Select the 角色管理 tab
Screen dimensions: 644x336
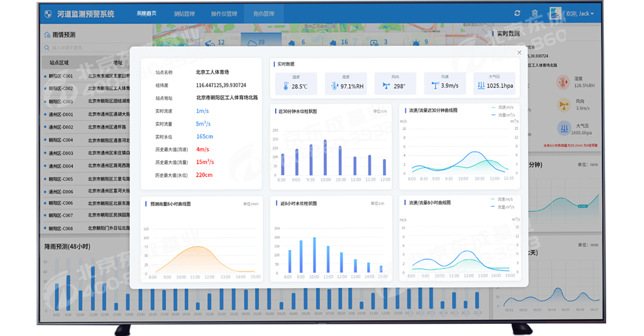click(264, 13)
